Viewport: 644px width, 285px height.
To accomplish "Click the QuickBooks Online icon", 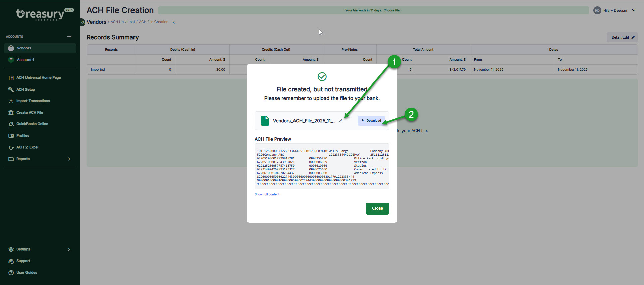I will click(11, 124).
